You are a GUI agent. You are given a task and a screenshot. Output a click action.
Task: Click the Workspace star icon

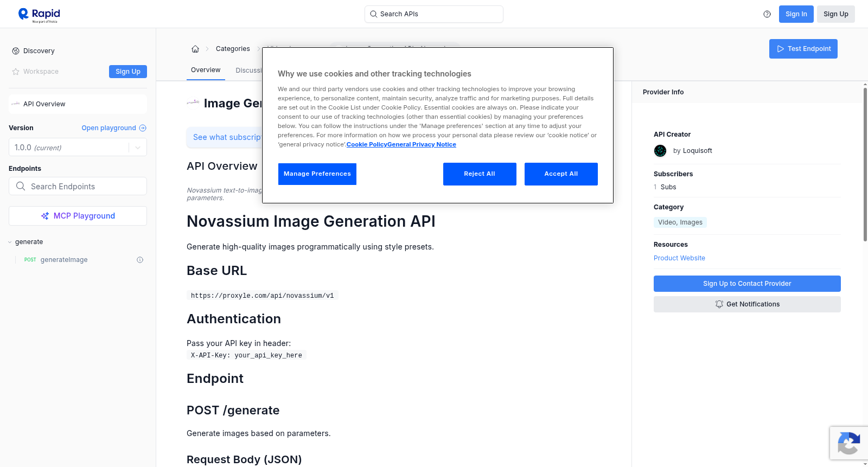click(16, 72)
